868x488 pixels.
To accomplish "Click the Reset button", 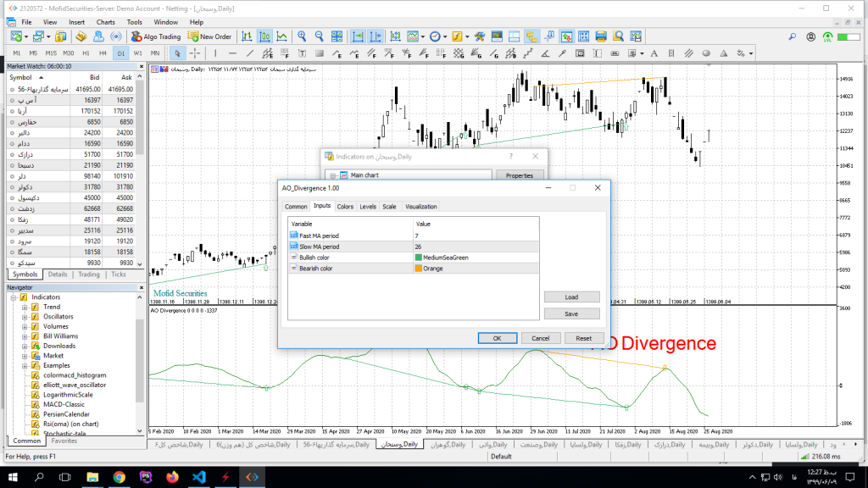I will click(x=583, y=338).
